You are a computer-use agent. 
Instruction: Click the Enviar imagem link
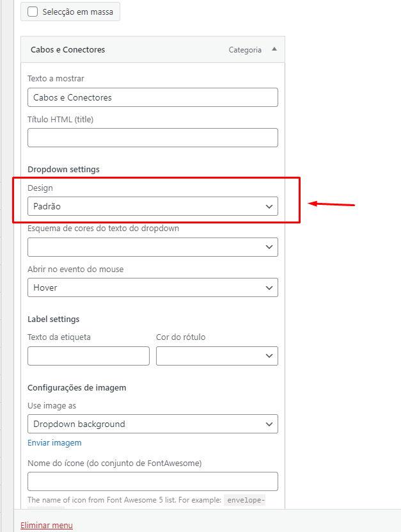[54, 443]
